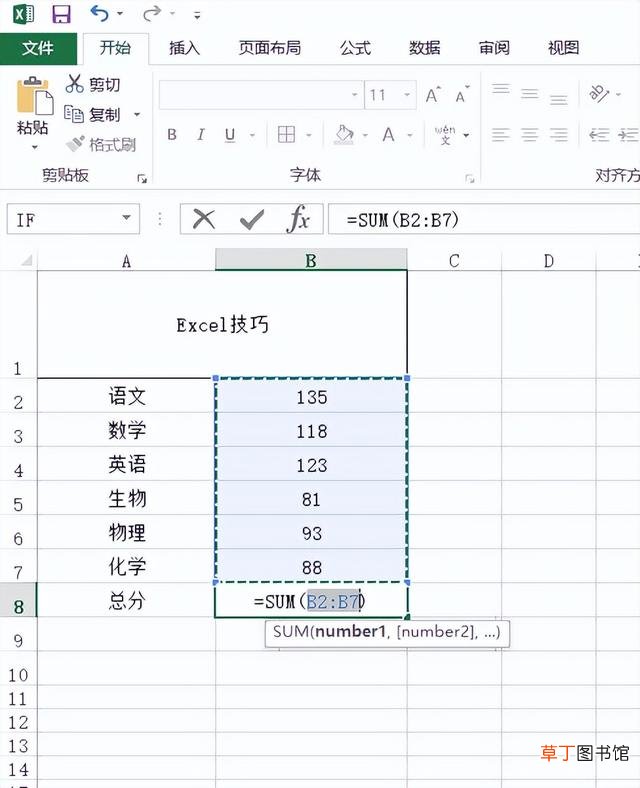640x788 pixels.
Task: Click the fill color bucket icon
Action: click(x=344, y=135)
